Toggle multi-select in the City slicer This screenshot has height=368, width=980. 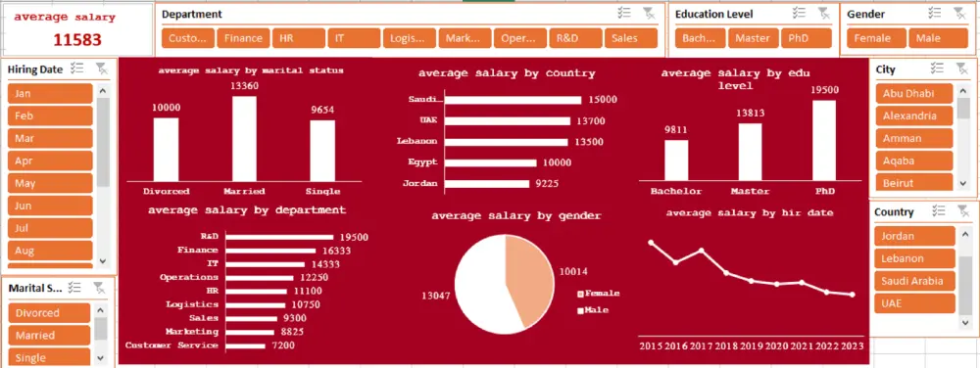937,69
